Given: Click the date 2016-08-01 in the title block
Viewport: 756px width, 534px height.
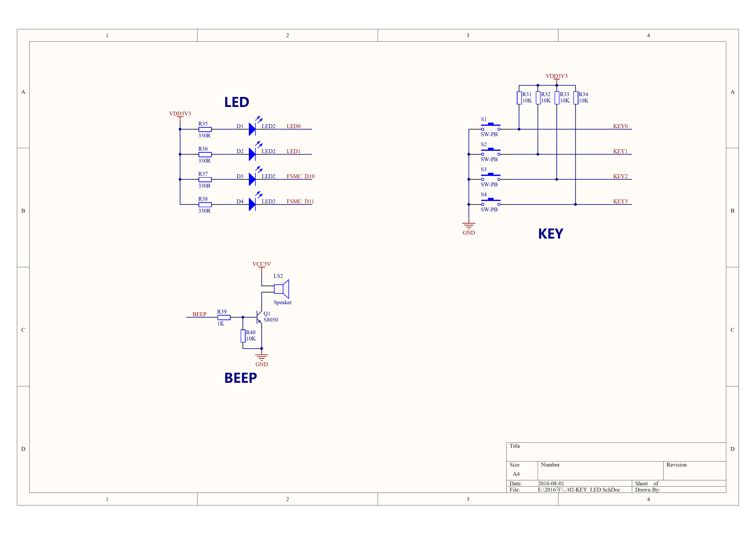Looking at the screenshot, I should pyautogui.click(x=551, y=483).
